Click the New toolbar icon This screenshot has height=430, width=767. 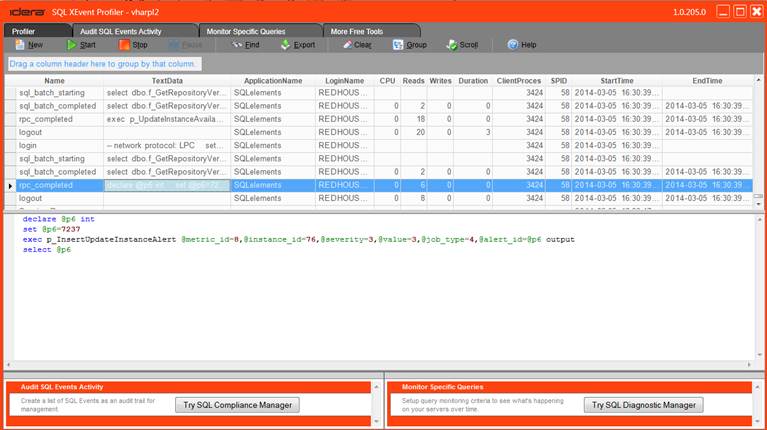pyautogui.click(x=20, y=45)
